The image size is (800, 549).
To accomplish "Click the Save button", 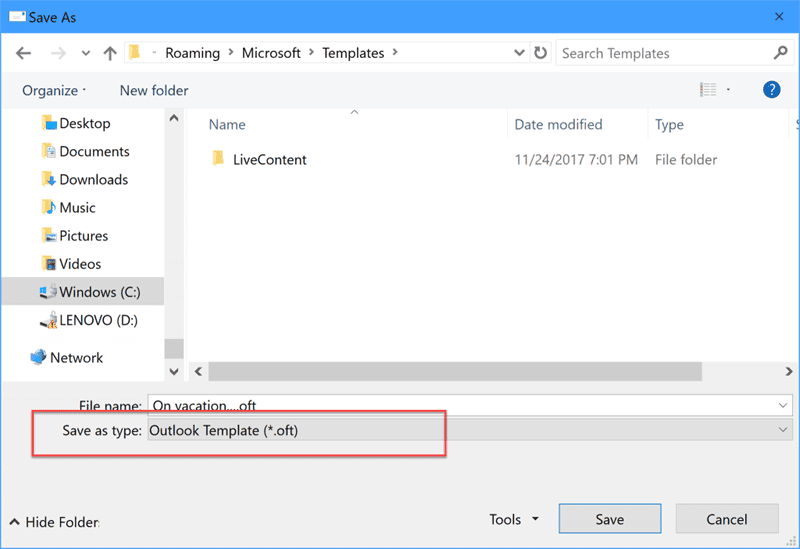I will click(x=610, y=519).
